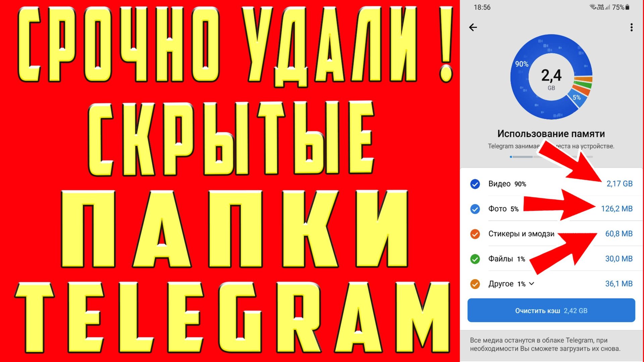The image size is (644, 362).
Task: Tap the 18:56 clock in status bar
Action: point(482,7)
